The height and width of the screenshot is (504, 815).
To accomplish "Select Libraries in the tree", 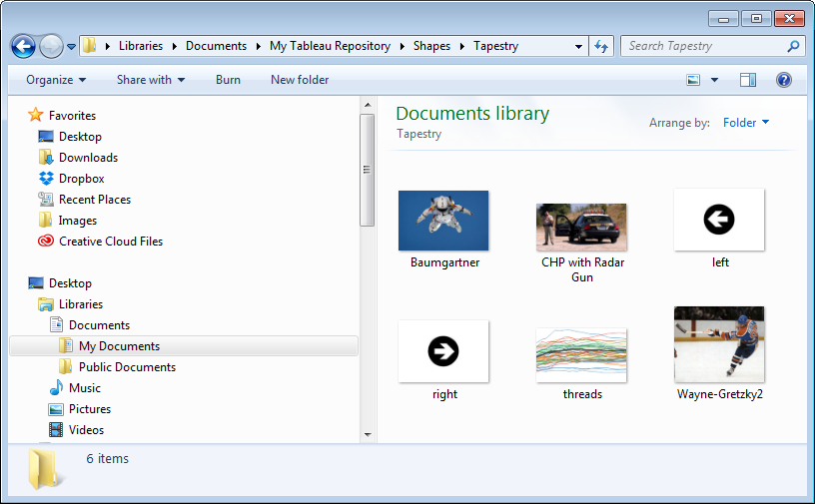I will tap(81, 304).
